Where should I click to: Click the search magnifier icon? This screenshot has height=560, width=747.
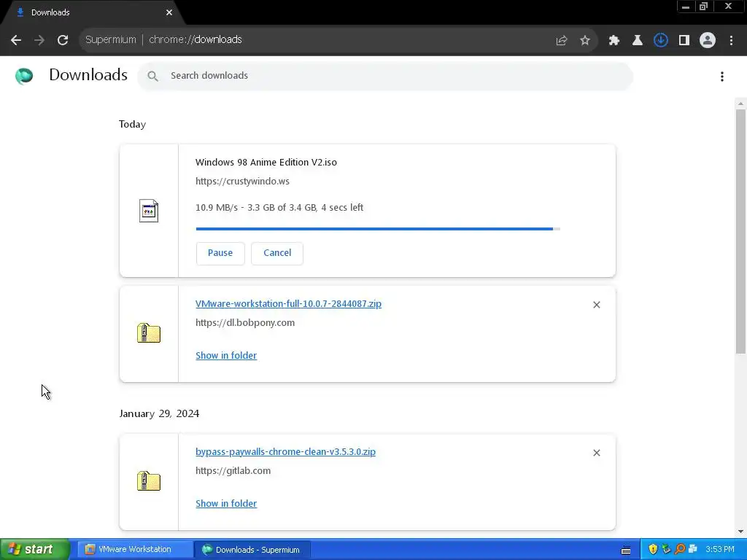point(152,76)
